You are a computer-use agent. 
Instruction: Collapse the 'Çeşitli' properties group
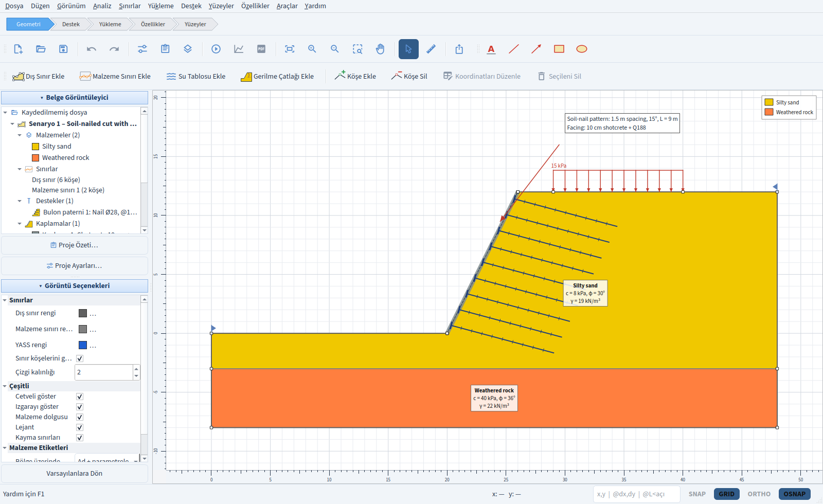tap(5, 386)
